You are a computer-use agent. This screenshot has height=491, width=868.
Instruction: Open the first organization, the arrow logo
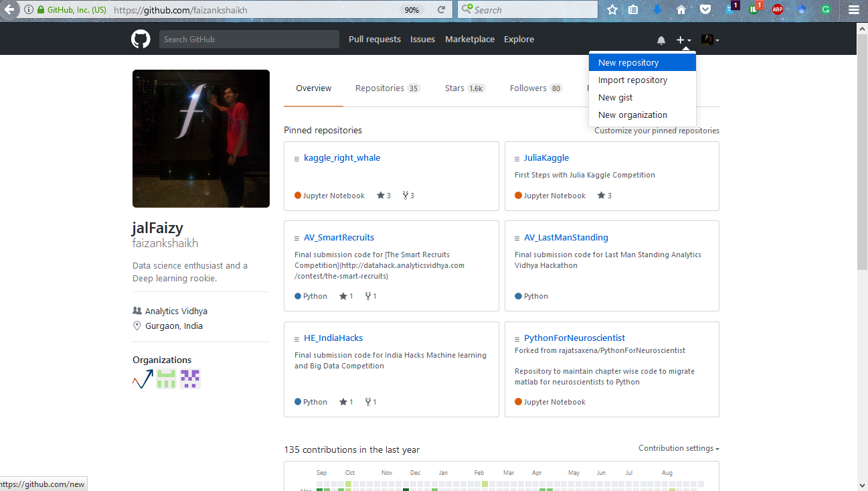tap(143, 379)
